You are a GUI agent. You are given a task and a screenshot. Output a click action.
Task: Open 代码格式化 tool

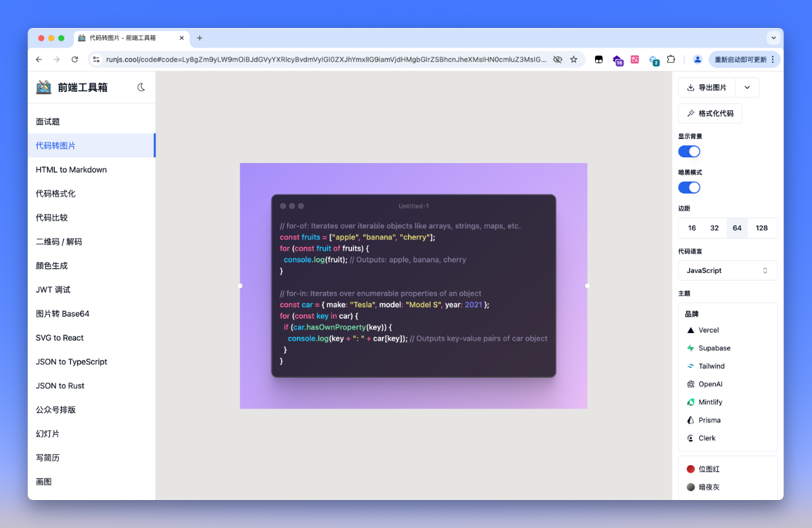pos(91,194)
